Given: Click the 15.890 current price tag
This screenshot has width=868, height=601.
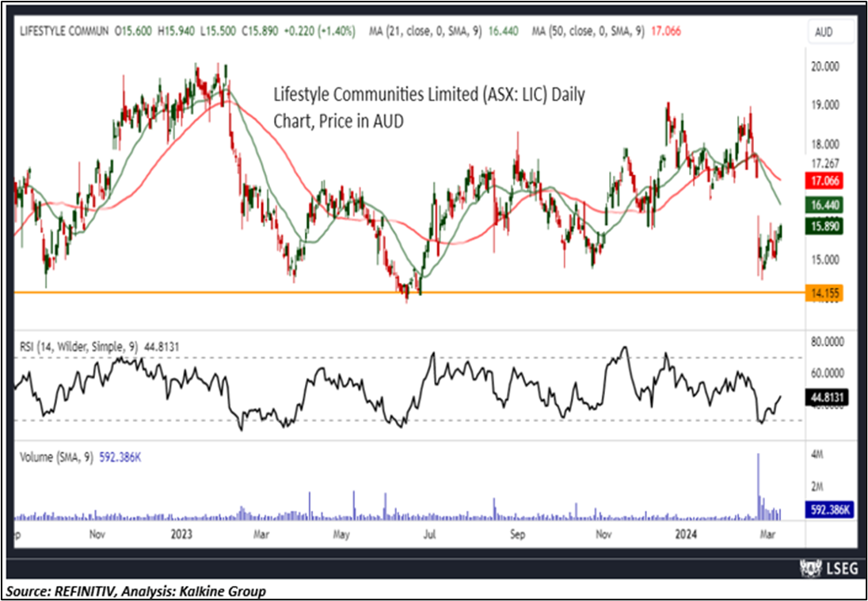Looking at the screenshot, I should (824, 226).
